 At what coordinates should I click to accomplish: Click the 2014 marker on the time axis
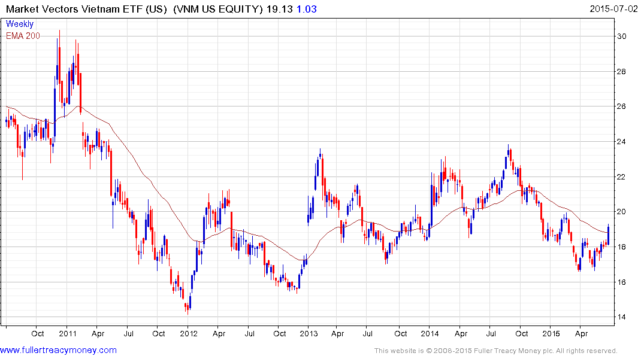coord(430,333)
